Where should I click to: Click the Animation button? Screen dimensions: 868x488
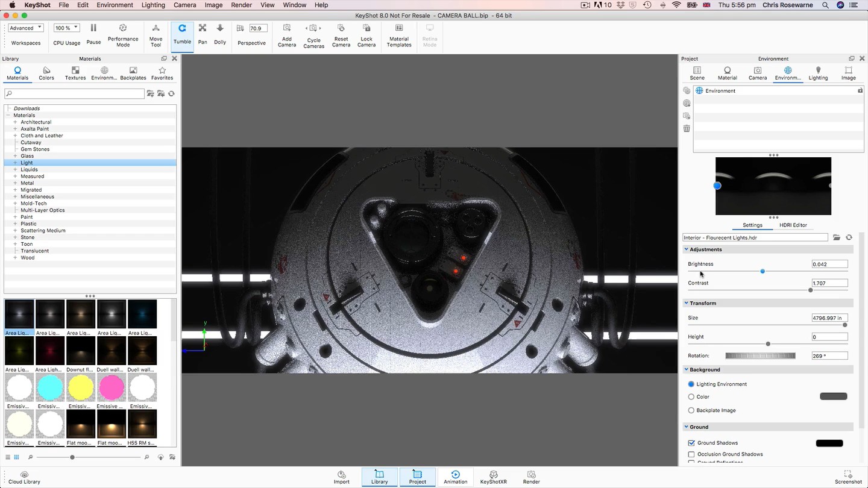[455, 477]
